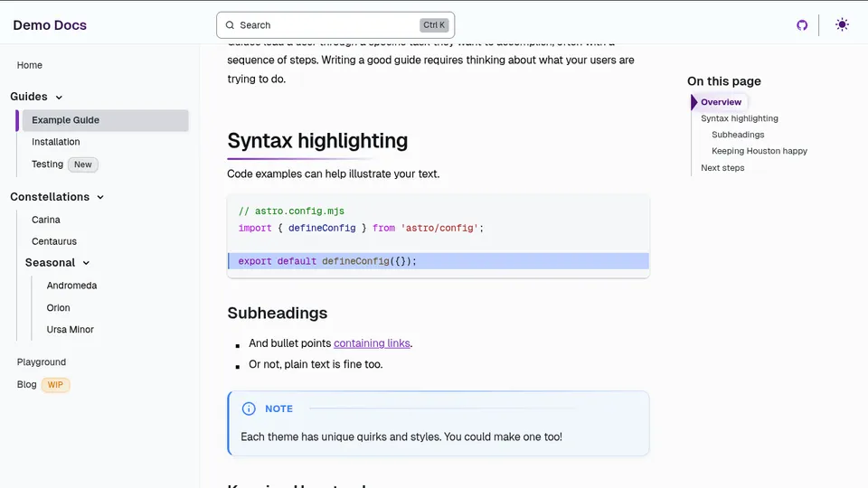
Task: Go to the Carina page
Action: tap(46, 220)
